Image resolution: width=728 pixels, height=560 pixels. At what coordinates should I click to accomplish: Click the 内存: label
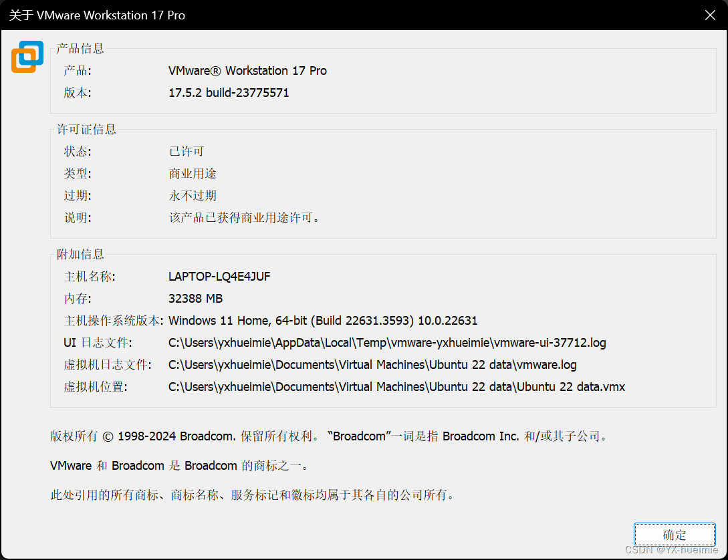point(78,298)
